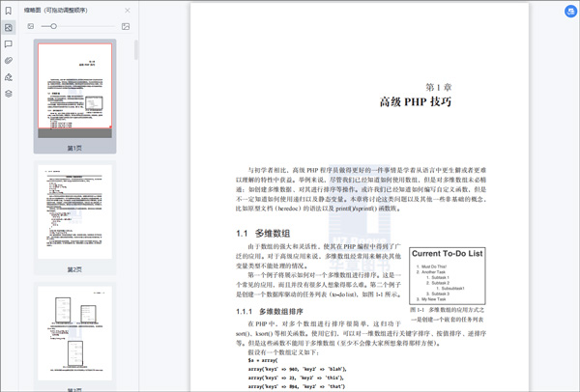Click the heading 1.1.1 多维数组排序
Screen dimensions: 580x392
(x=270, y=312)
